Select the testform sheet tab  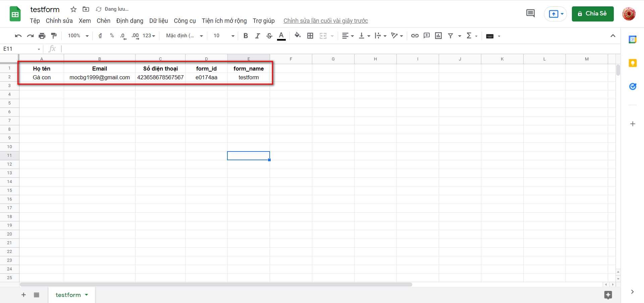(x=71, y=295)
